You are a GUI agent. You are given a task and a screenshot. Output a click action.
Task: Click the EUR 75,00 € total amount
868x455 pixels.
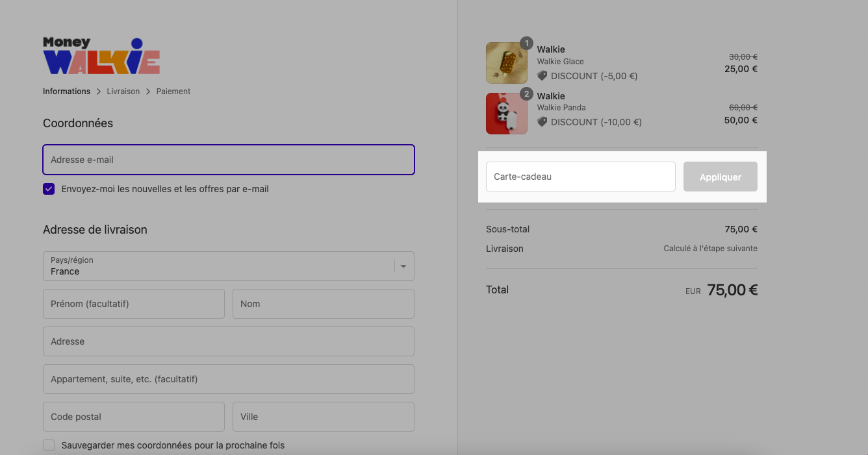click(x=721, y=290)
